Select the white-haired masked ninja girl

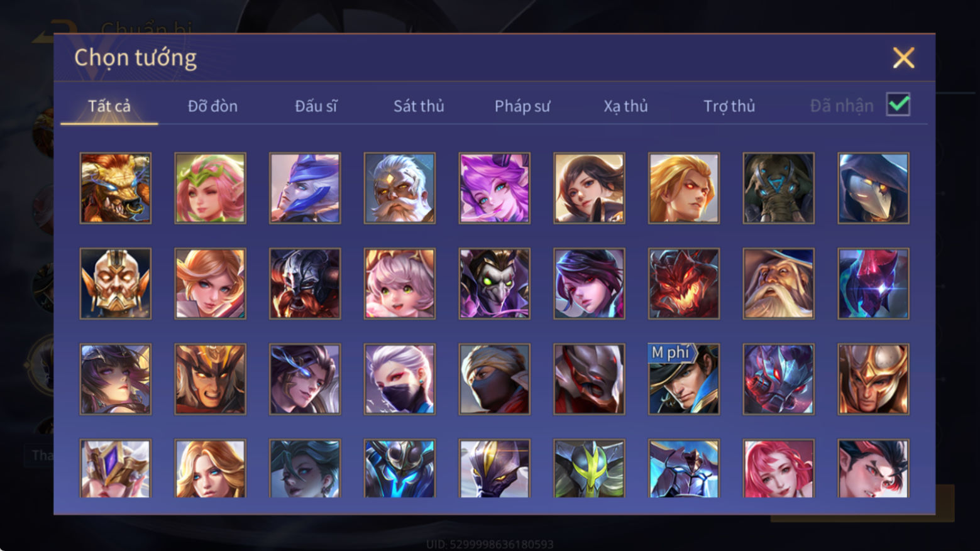[400, 379]
